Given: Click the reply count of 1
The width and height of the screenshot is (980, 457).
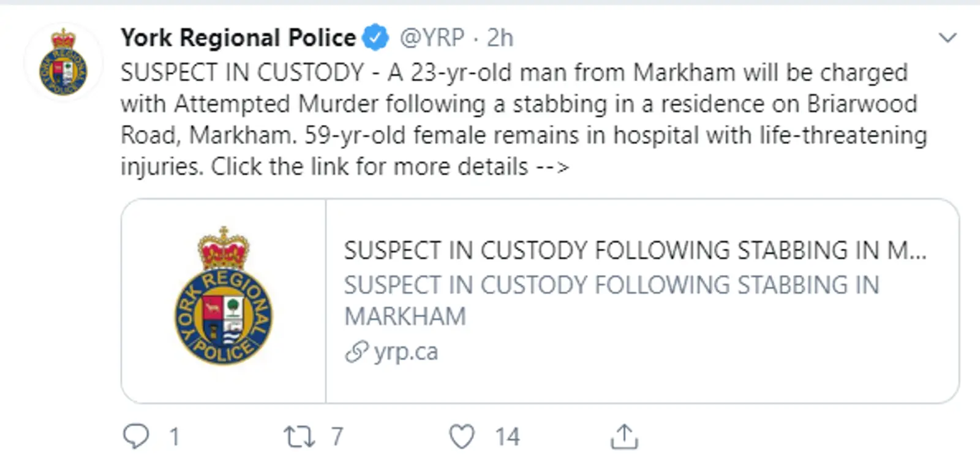Looking at the screenshot, I should 175,437.
